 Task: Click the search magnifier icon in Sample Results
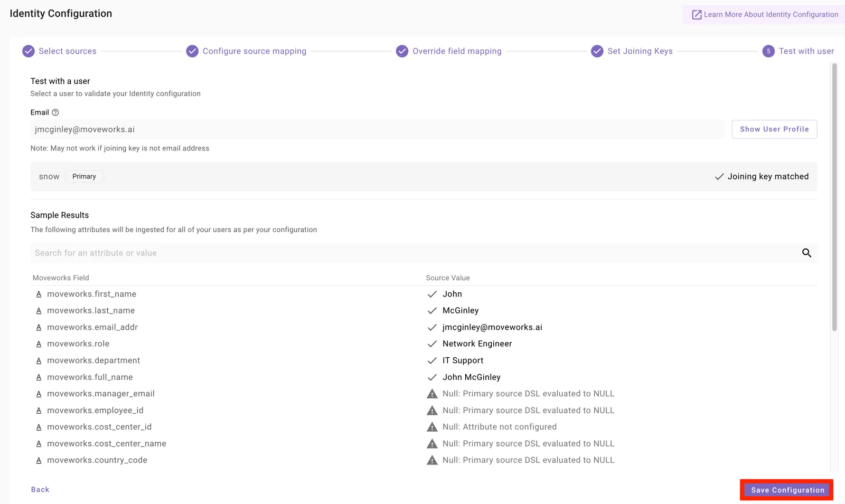(806, 253)
